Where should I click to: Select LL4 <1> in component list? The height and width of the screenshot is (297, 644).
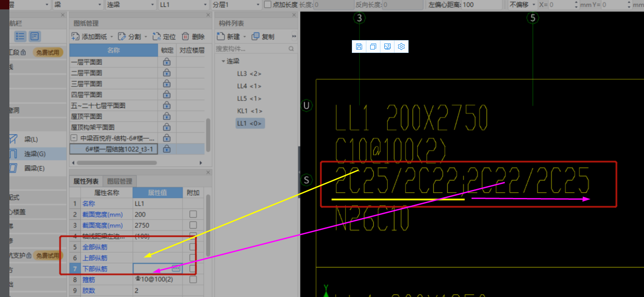point(249,86)
